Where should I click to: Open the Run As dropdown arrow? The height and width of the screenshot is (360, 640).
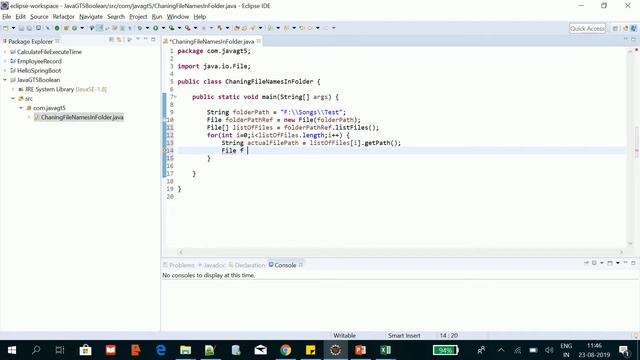(x=163, y=28)
